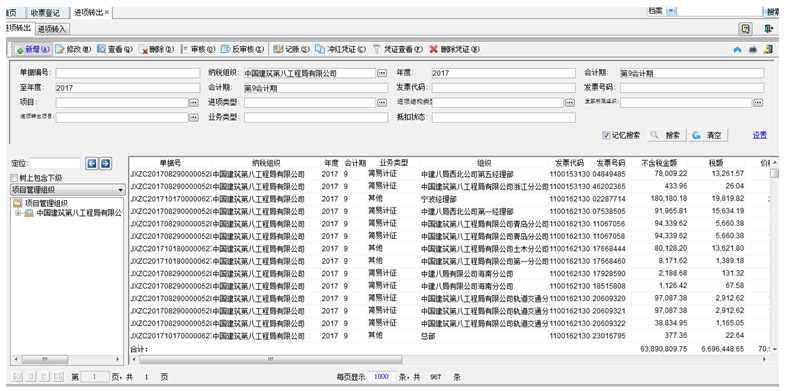Click the table vertical scrollbar thumb
The height and width of the screenshot is (391, 788).
pyautogui.click(x=774, y=173)
